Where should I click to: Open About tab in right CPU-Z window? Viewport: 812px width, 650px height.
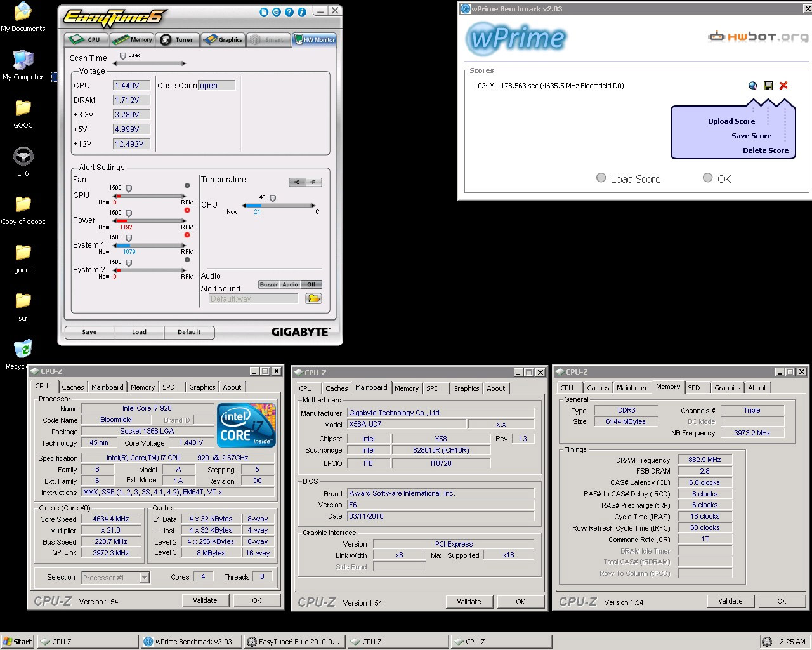[x=757, y=388]
